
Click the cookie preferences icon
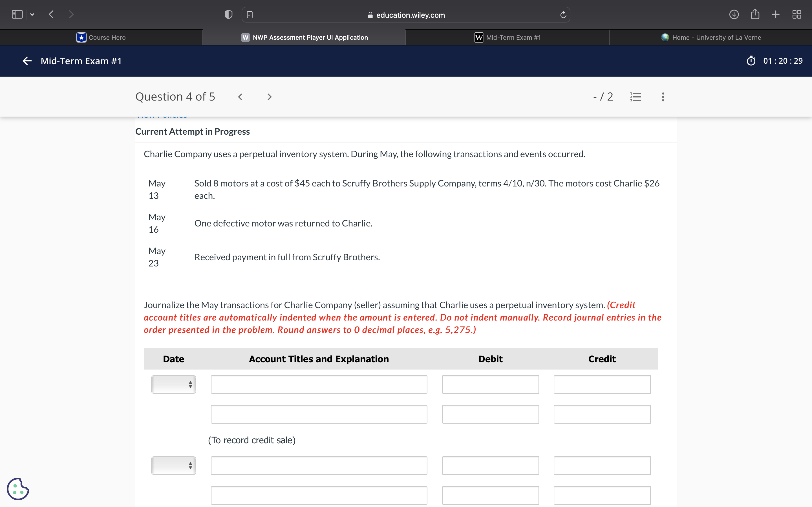[18, 489]
